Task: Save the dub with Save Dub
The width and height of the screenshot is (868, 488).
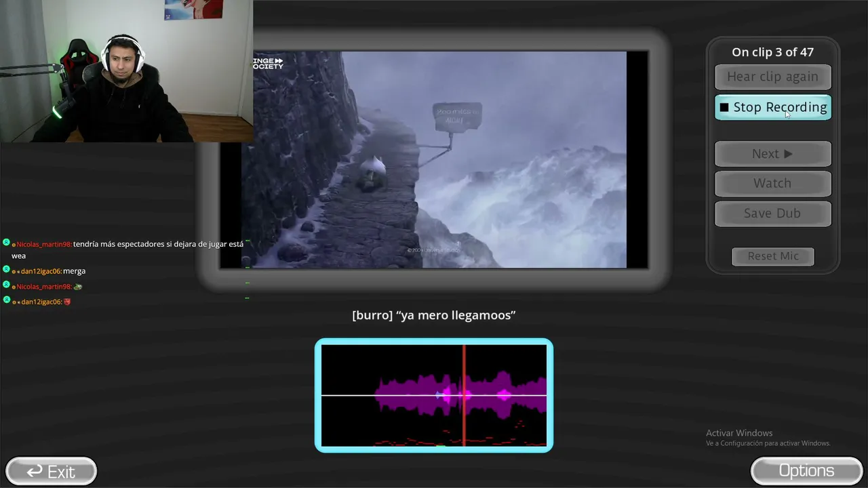Action: (772, 213)
